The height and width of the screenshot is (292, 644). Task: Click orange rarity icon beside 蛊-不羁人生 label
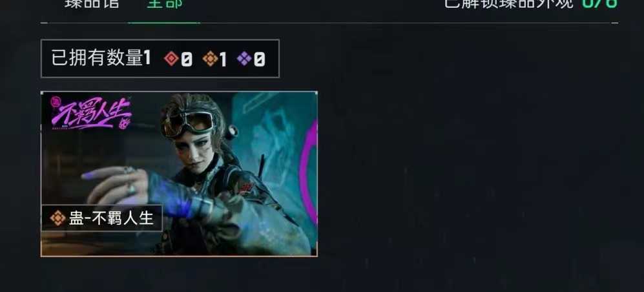click(57, 218)
